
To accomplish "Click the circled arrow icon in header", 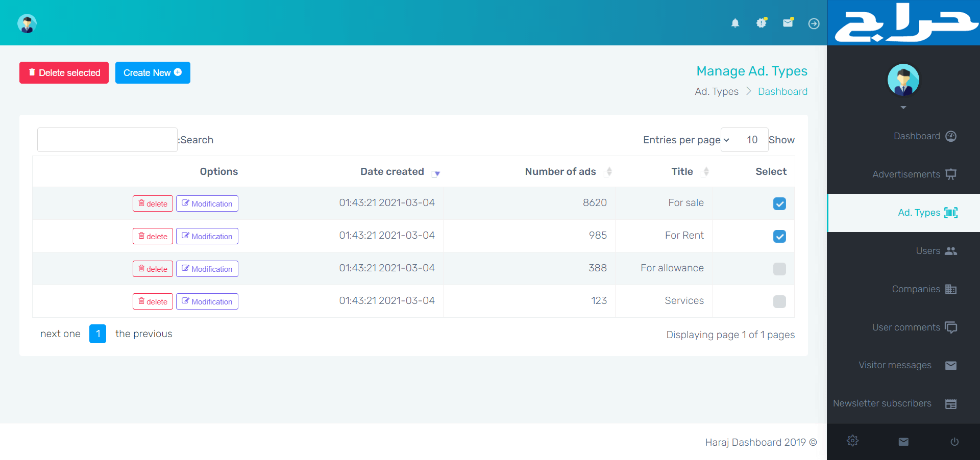I will 814,23.
